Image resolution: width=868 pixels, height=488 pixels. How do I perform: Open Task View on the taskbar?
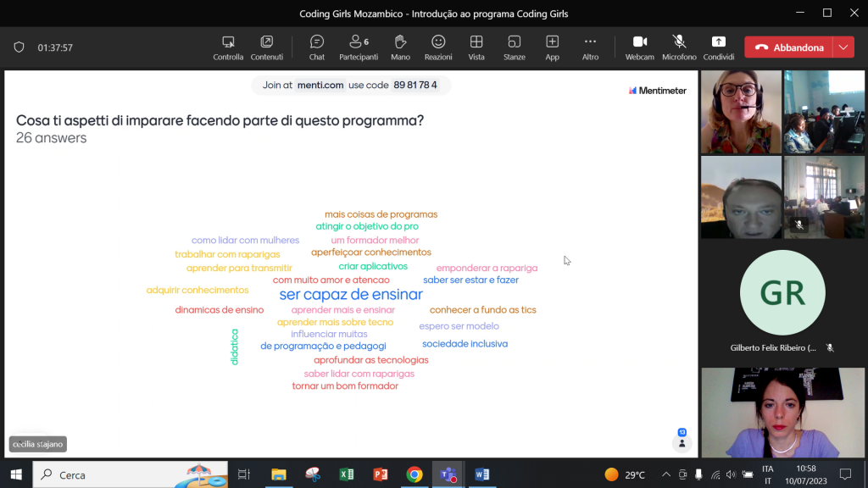click(243, 474)
